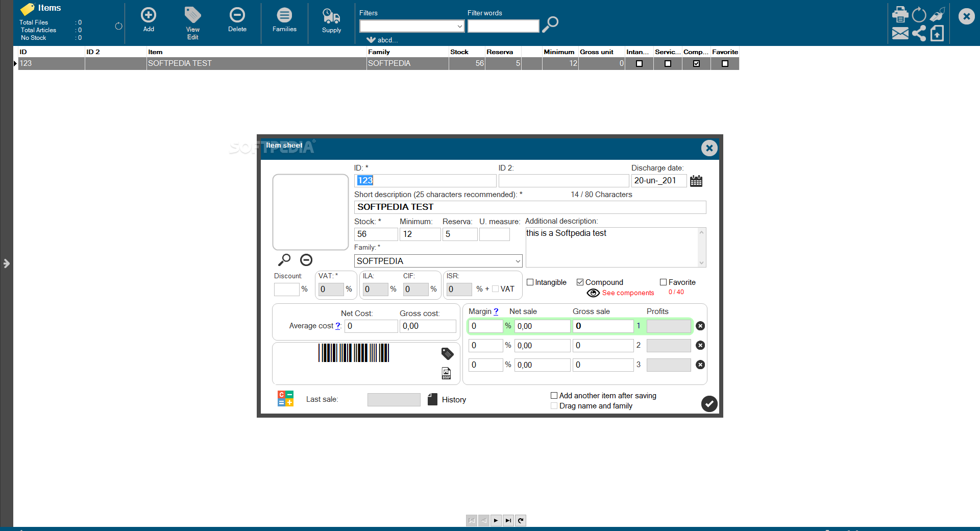
Task: Confirm and save the Item sheet
Action: point(709,404)
